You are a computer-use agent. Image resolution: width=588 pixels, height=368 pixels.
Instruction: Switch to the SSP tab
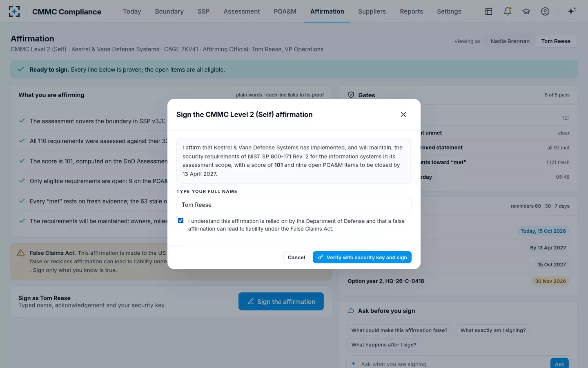tap(203, 11)
